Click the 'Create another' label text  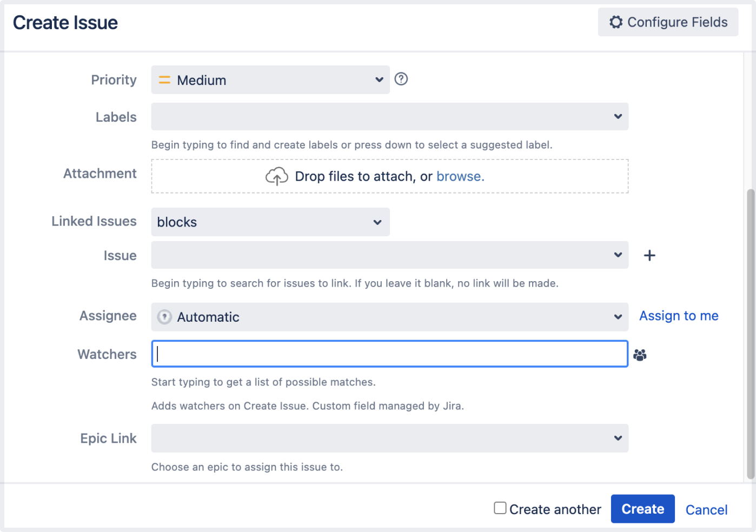pyautogui.click(x=555, y=510)
